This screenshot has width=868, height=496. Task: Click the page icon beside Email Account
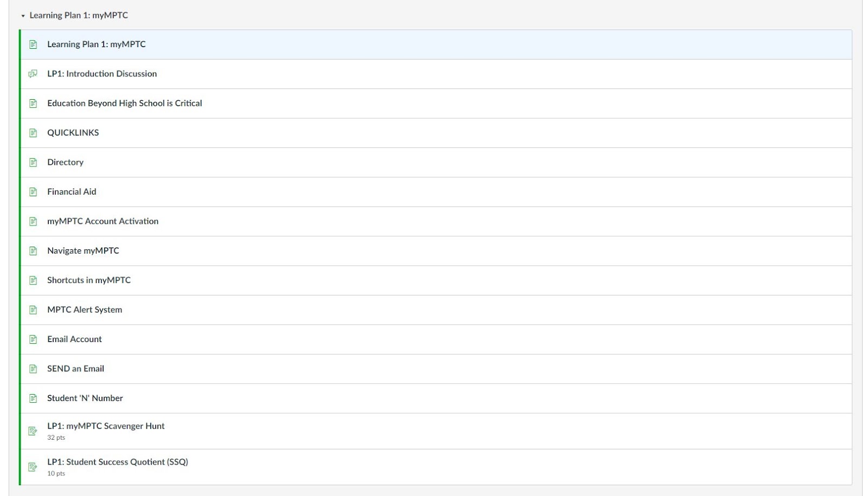33,339
